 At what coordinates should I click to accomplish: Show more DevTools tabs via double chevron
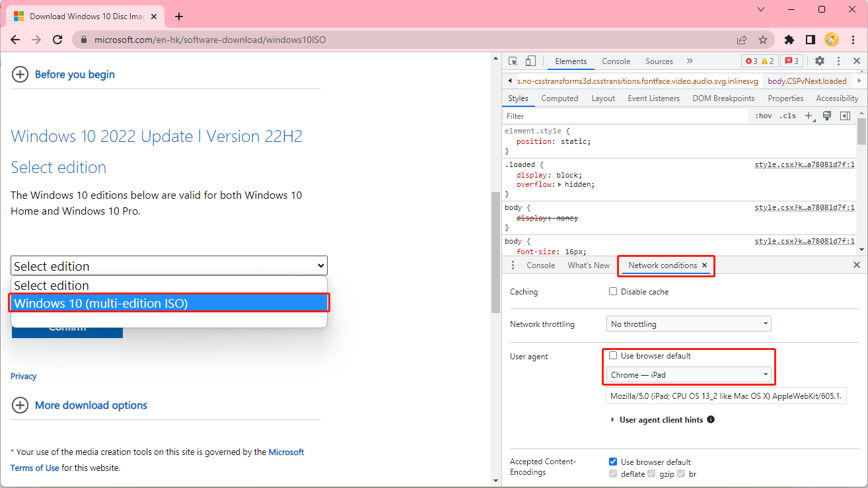click(690, 61)
